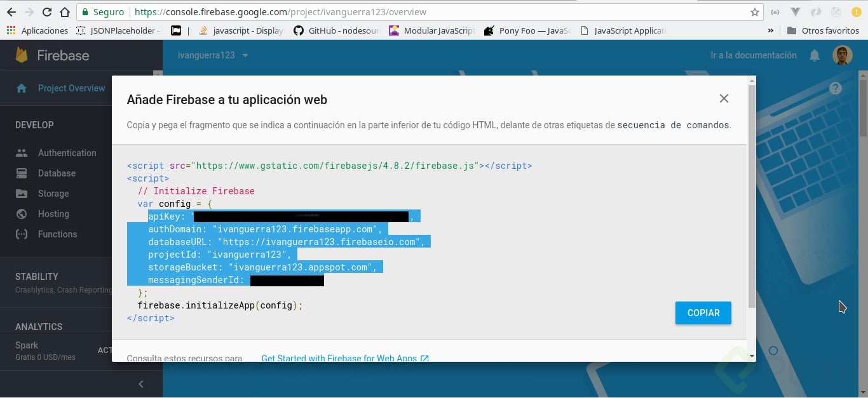This screenshot has width=868, height=398.
Task: Click the Database icon in sidebar
Action: pyautogui.click(x=22, y=173)
